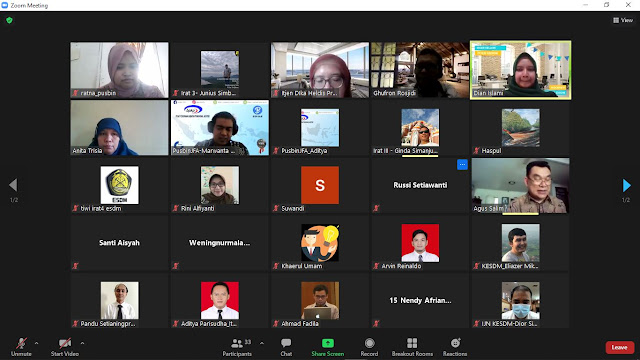Open the Chat panel
The width and height of the screenshot is (640, 360).
click(x=286, y=347)
